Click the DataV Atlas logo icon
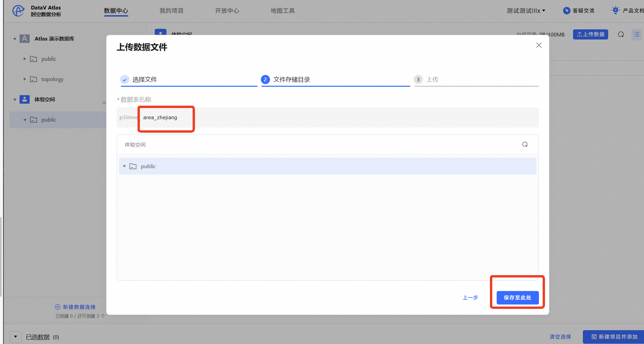 (18, 11)
